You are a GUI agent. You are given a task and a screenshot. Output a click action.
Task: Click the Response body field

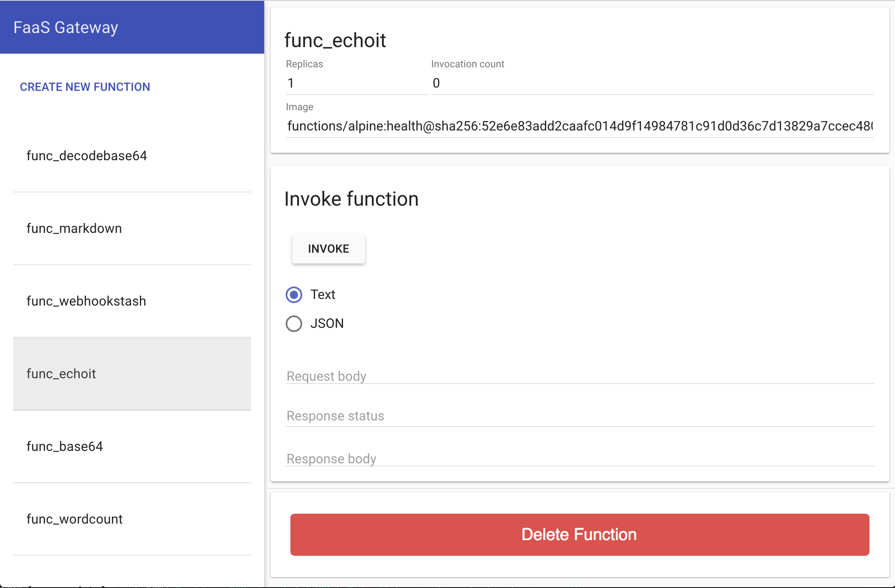click(580, 458)
